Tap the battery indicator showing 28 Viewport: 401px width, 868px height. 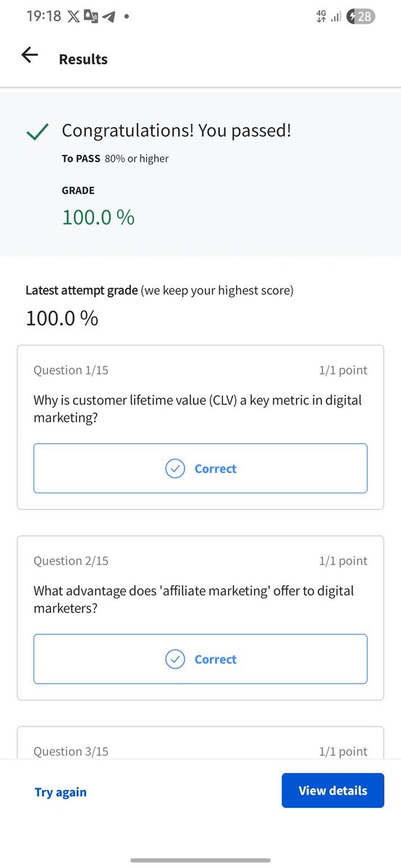(360, 16)
